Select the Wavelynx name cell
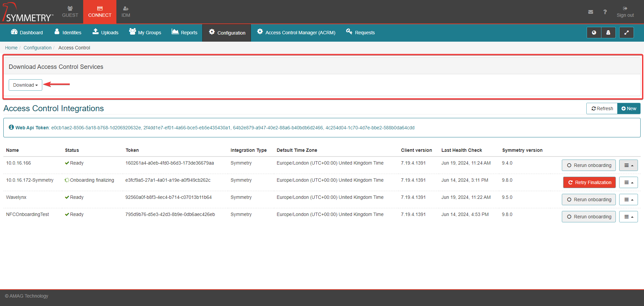The height and width of the screenshot is (306, 644). tap(16, 197)
